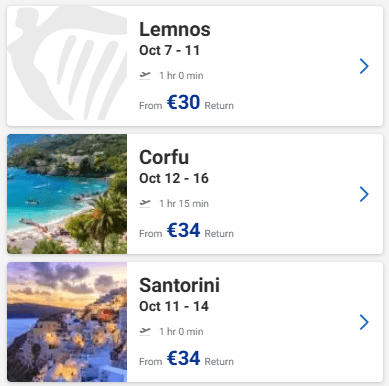This screenshot has height=386, width=389.
Task: Click the €30 price for Lemnos
Action: point(183,102)
